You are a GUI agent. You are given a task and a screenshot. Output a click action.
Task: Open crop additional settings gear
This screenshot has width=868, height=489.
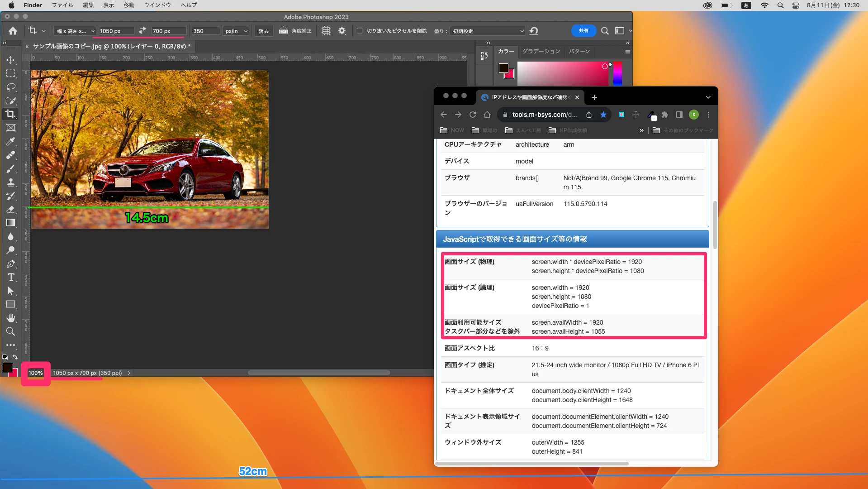[342, 31]
